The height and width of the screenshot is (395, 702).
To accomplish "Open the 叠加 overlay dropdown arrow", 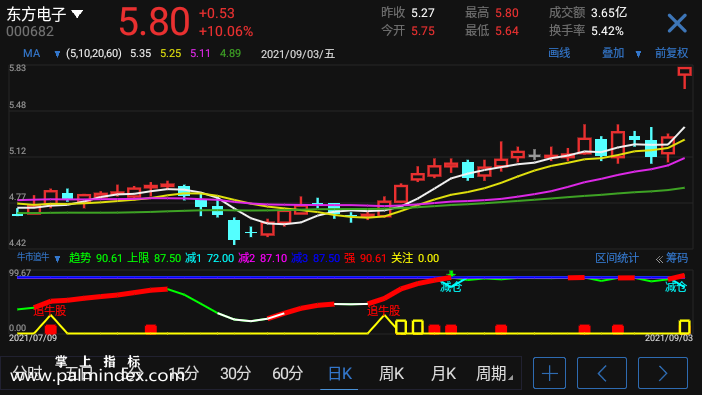I will click(x=638, y=54).
